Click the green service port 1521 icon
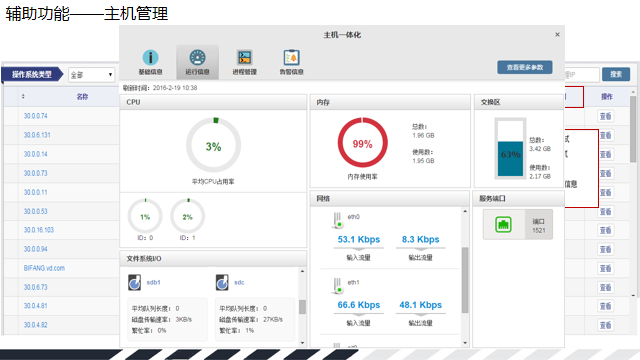Image resolution: width=640 pixels, height=360 pixels. tap(503, 224)
